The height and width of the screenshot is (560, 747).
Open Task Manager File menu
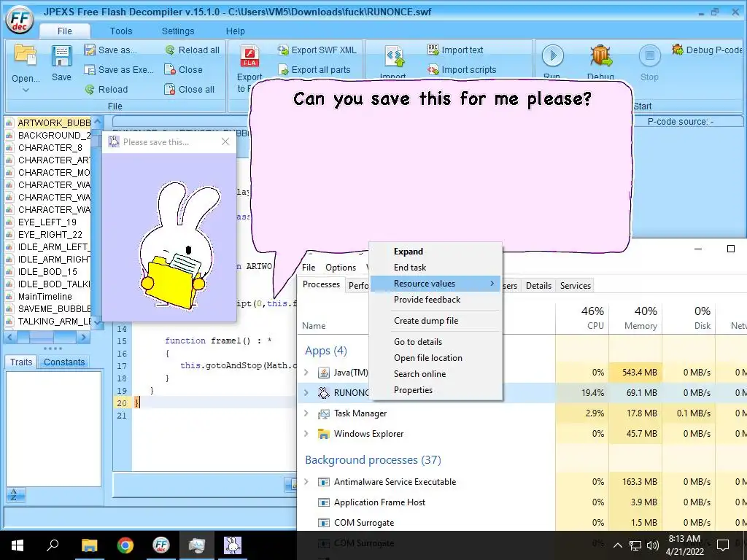click(x=309, y=268)
